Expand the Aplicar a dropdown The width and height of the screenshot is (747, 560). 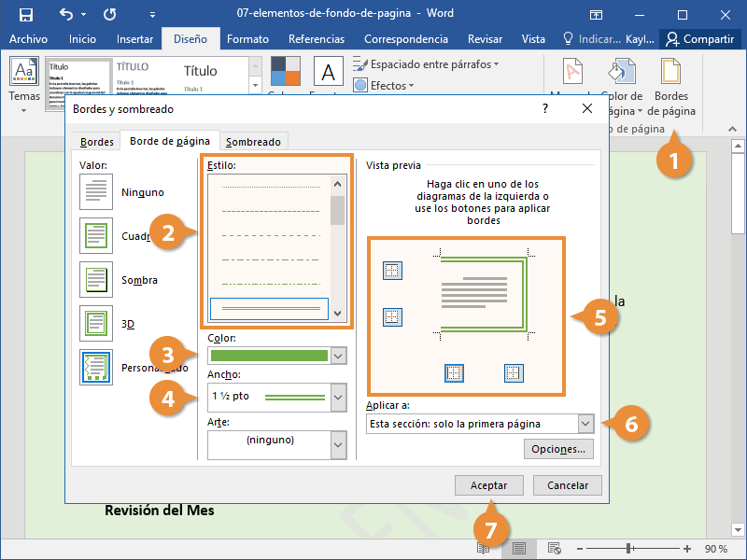[585, 424]
